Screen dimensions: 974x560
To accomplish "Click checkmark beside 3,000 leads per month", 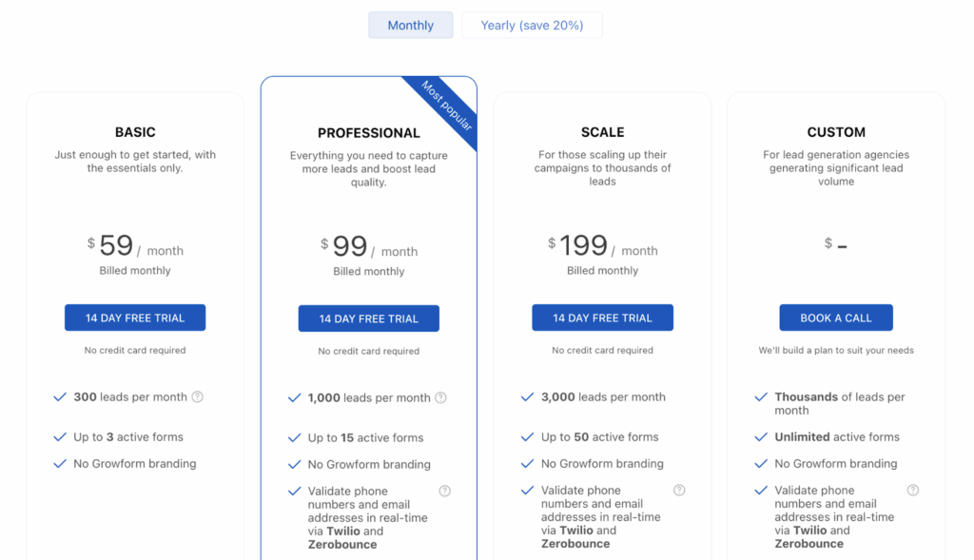I will point(527,396).
